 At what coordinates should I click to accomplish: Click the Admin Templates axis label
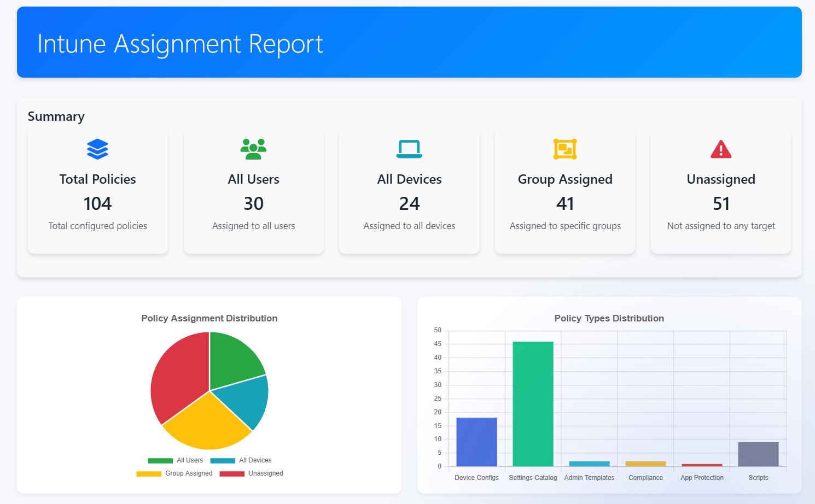click(x=589, y=477)
